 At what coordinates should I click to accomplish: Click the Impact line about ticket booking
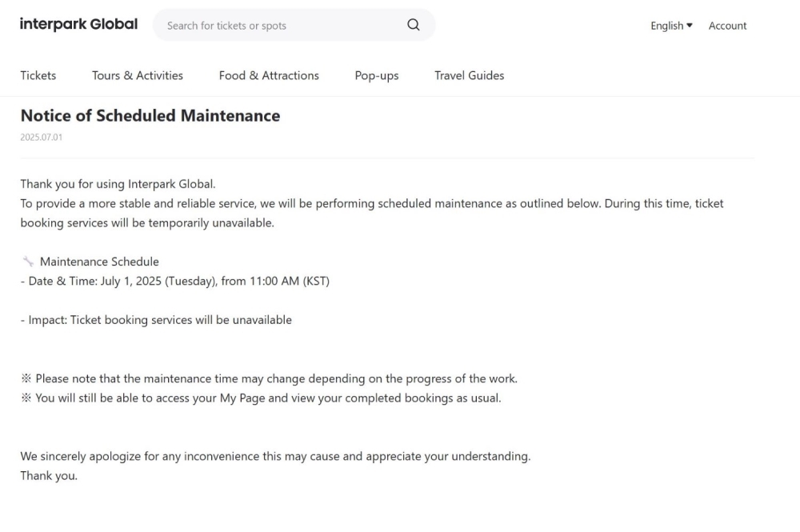pos(156,320)
